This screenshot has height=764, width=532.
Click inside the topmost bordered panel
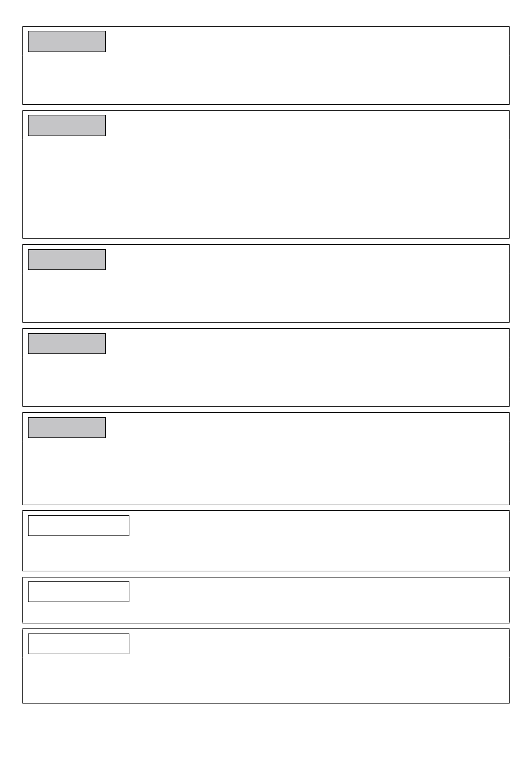[308, 66]
